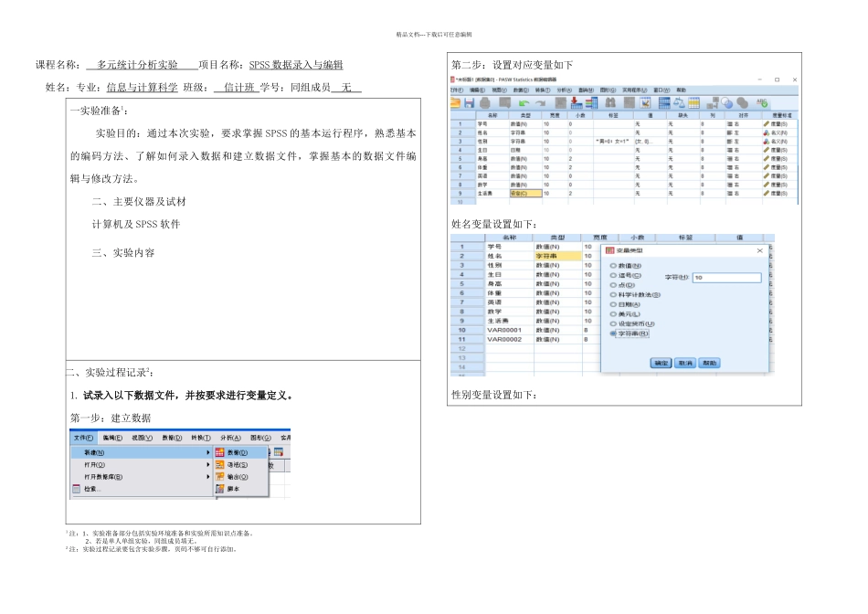Image resolution: width=868 pixels, height=614 pixels.
Task: Open 实用程序(U) menu in PASW window
Action: point(634,90)
